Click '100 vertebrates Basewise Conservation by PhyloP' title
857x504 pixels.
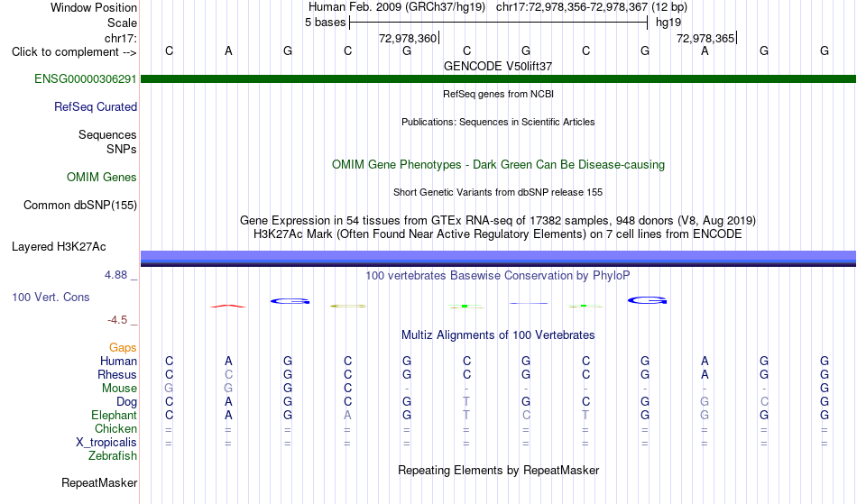pos(498,276)
